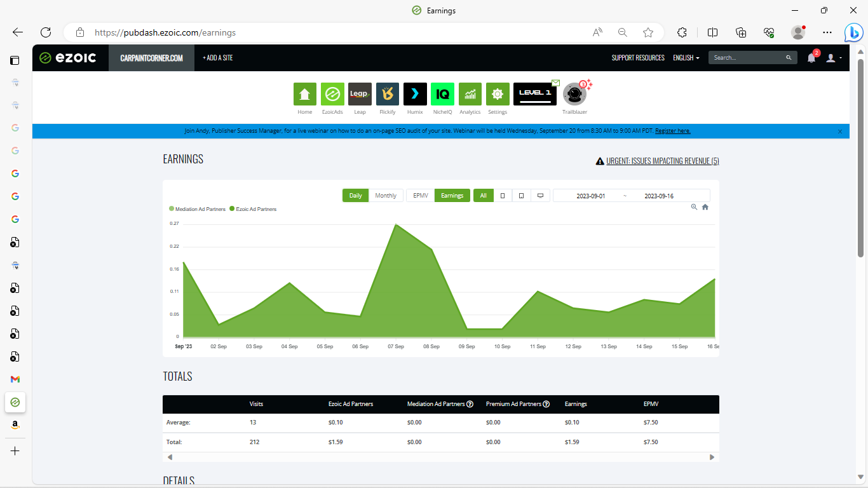Show Earnings on the chart
The height and width of the screenshot is (488, 868).
[452, 196]
